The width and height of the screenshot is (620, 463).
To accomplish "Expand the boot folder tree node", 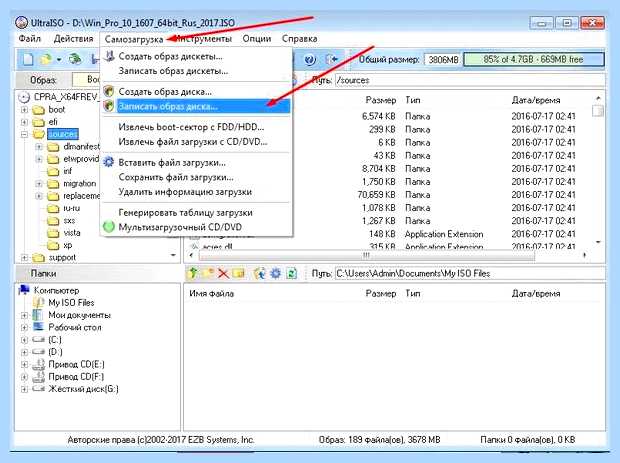I will tap(24, 110).
